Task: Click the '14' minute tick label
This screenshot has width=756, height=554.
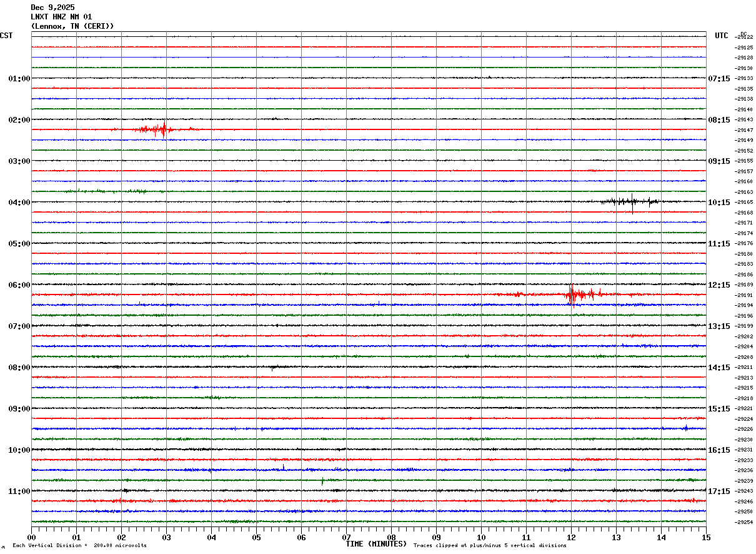Action: pos(661,537)
